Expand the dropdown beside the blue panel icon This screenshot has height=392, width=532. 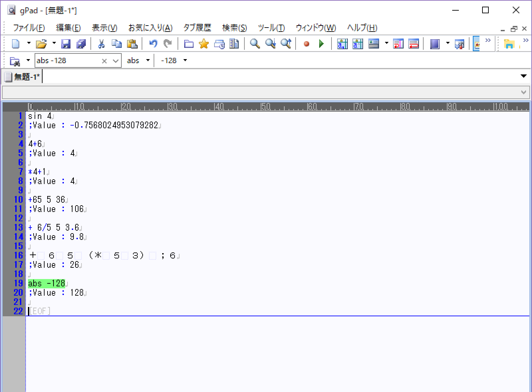pos(448,44)
